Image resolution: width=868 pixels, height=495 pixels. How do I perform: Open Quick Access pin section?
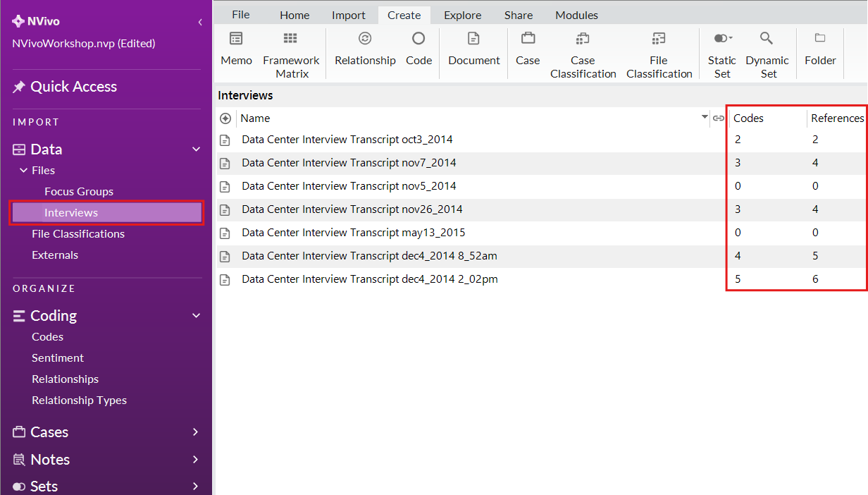65,87
